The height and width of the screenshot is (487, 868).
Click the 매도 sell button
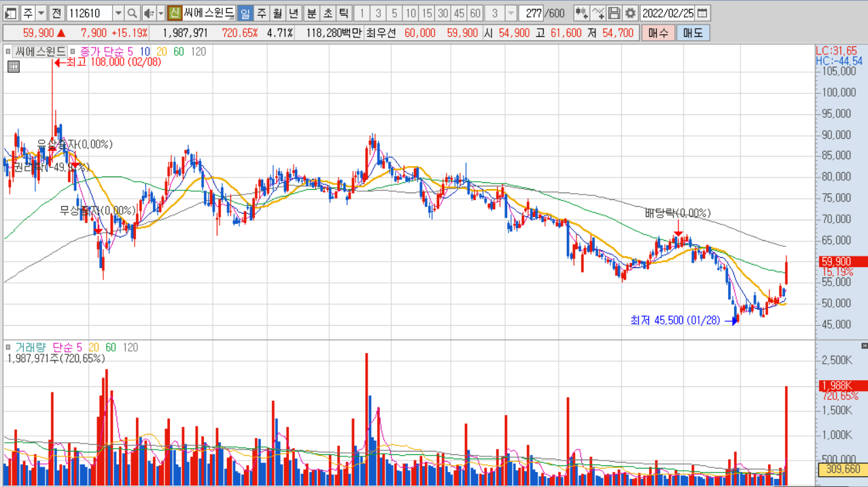pyautogui.click(x=693, y=33)
